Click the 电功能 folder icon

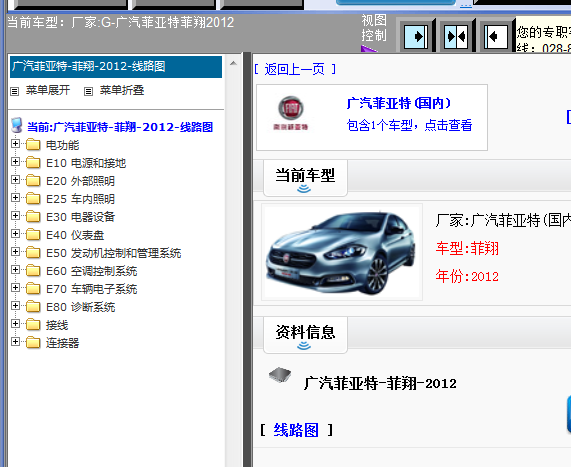pos(33,145)
